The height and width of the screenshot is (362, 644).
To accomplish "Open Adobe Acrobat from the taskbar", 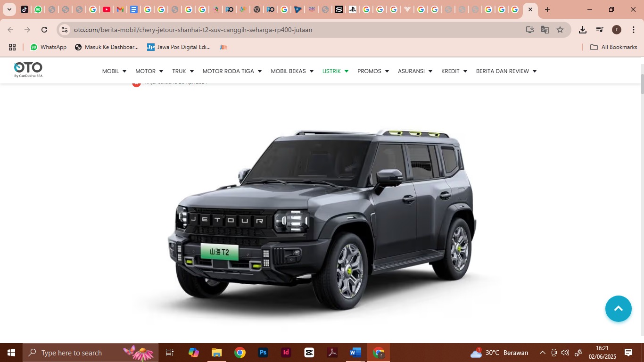I will [332, 353].
